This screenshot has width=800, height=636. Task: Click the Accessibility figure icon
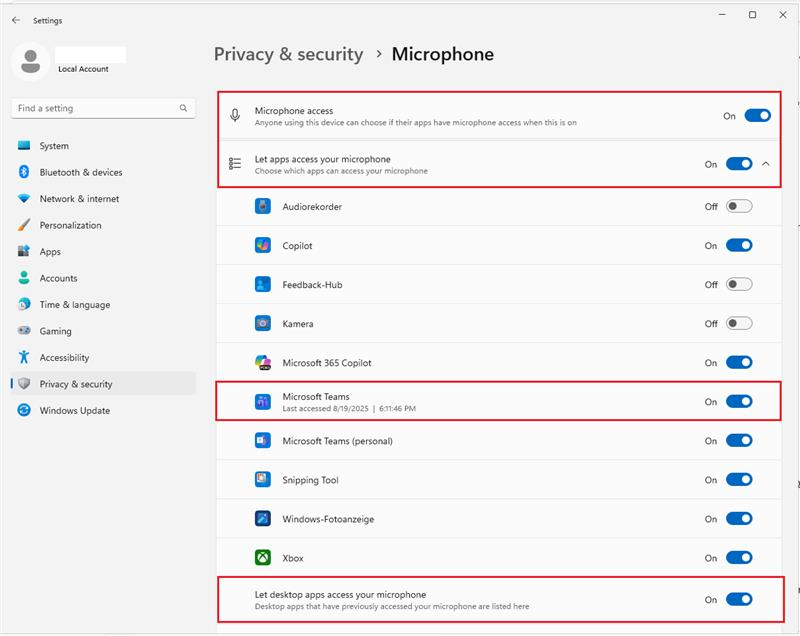(24, 357)
